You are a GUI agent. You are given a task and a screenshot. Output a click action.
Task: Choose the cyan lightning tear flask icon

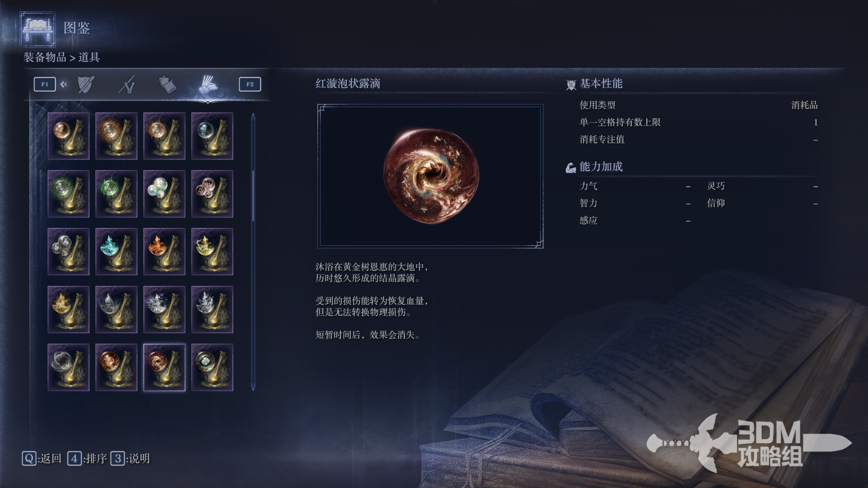tap(116, 252)
